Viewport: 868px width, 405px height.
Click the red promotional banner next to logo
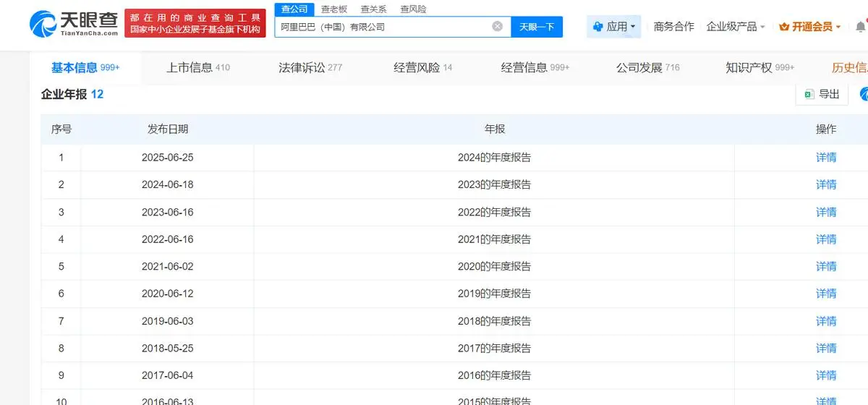point(195,23)
